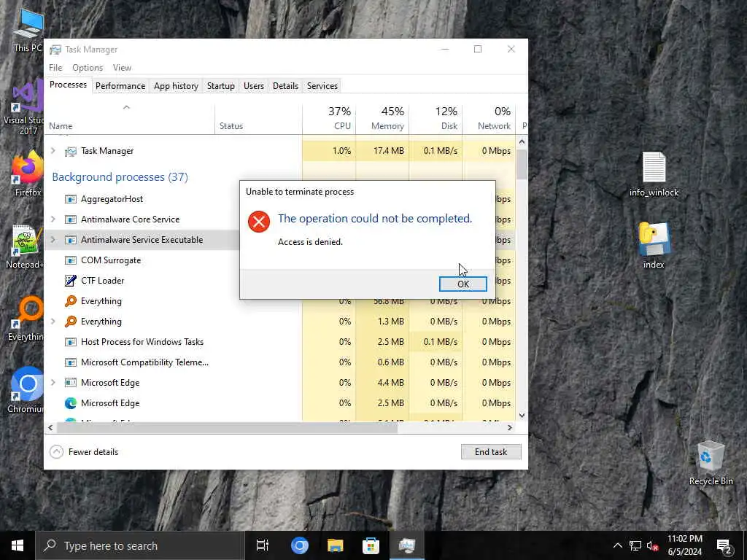Screen dimensions: 747x560
Task: Switch to the App history tab
Action: point(176,86)
